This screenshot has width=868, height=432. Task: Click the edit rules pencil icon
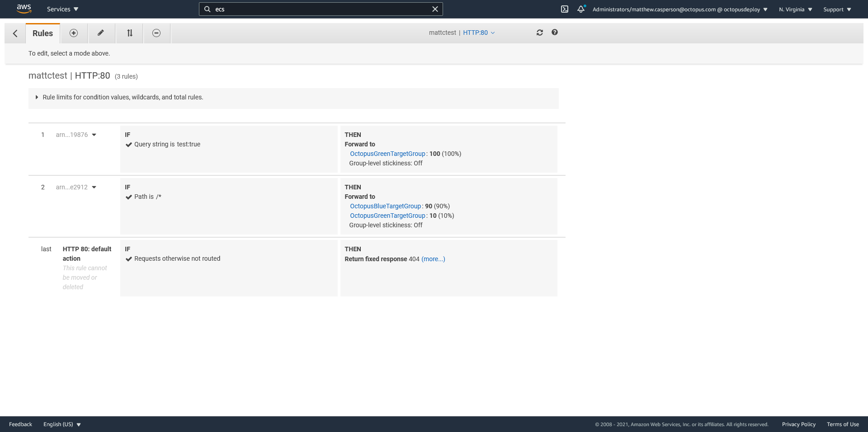click(x=101, y=33)
